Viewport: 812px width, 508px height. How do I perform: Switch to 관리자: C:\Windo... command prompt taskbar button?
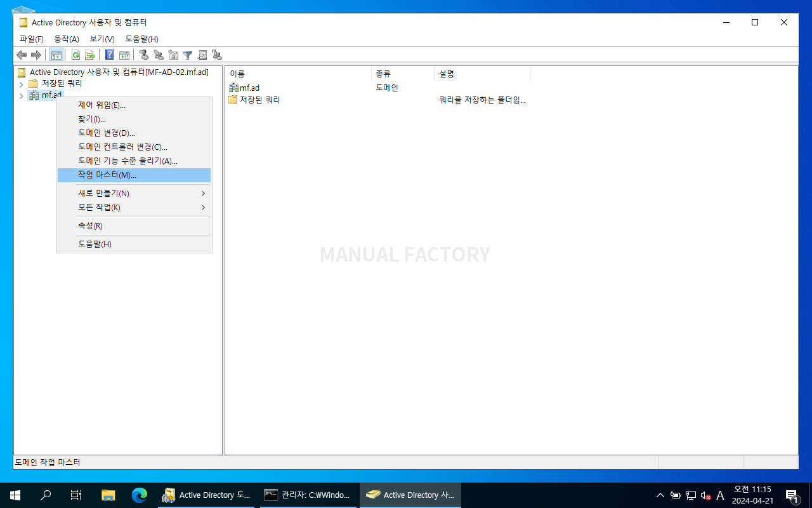point(308,495)
